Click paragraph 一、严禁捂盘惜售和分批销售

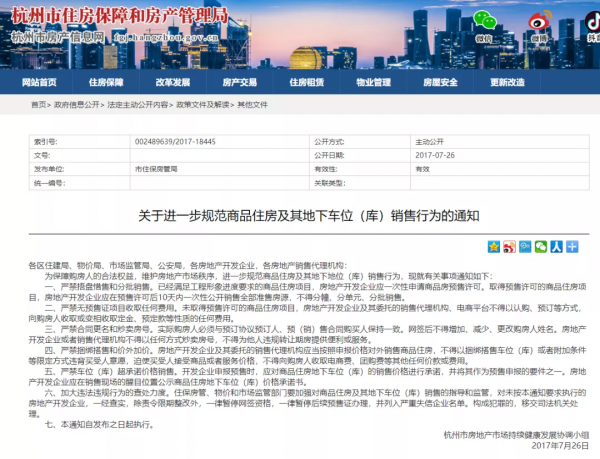coord(308,292)
